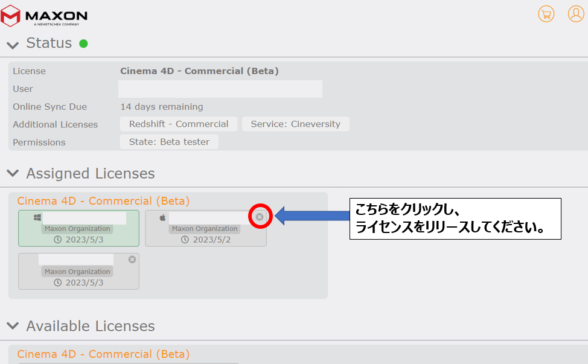588x364 pixels.
Task: Open Cinema 4D - Commercial (Beta) under Assigned Licenses
Action: point(103,201)
